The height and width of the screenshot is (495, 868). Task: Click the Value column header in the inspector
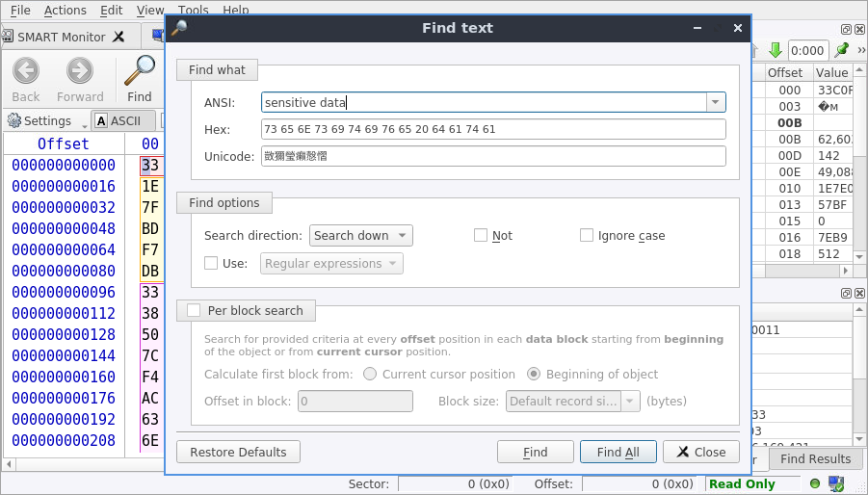832,73
